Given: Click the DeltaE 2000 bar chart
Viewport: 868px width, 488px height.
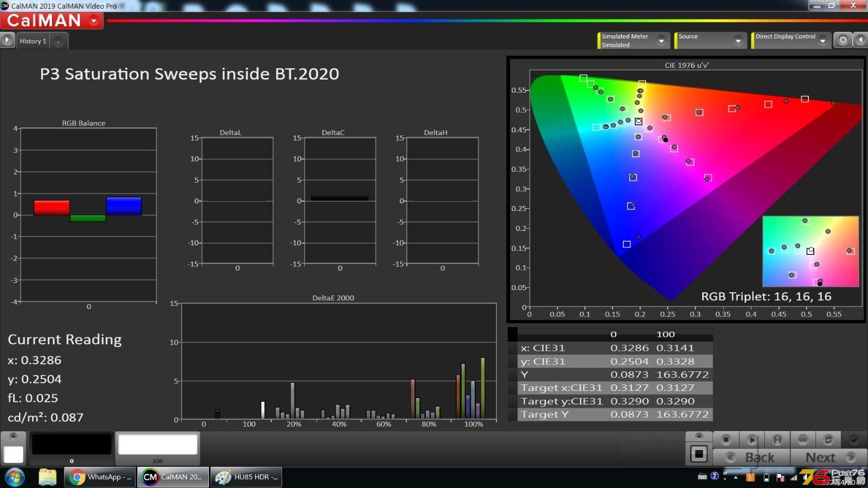Looking at the screenshot, I should [339, 361].
